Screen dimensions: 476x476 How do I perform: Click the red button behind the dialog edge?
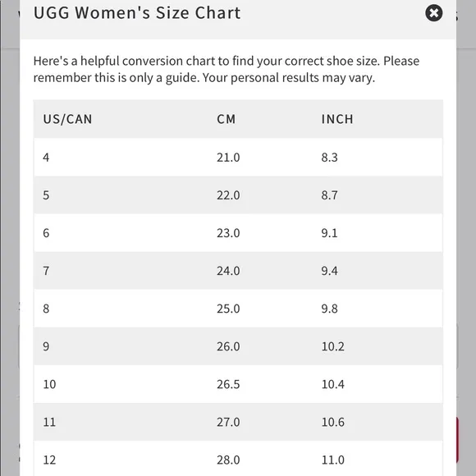tap(457, 440)
